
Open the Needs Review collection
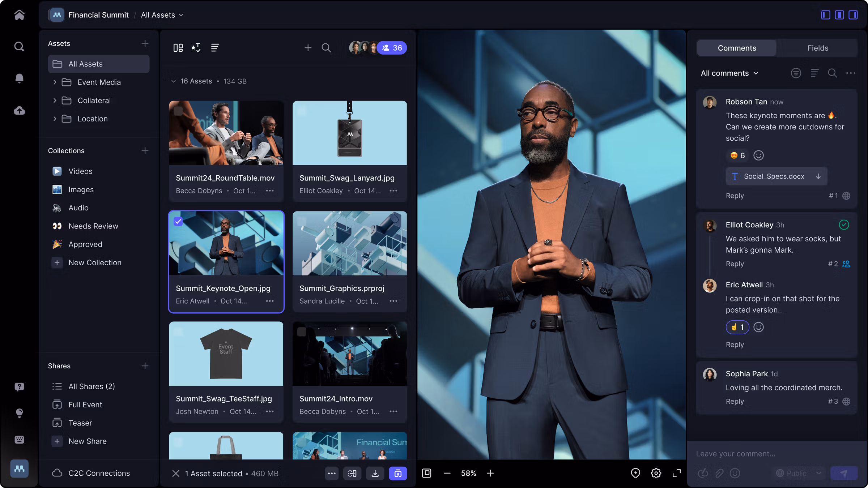(x=93, y=226)
